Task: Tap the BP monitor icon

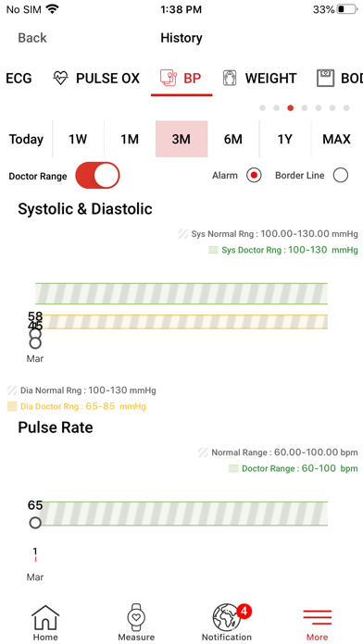Action: coord(169,78)
